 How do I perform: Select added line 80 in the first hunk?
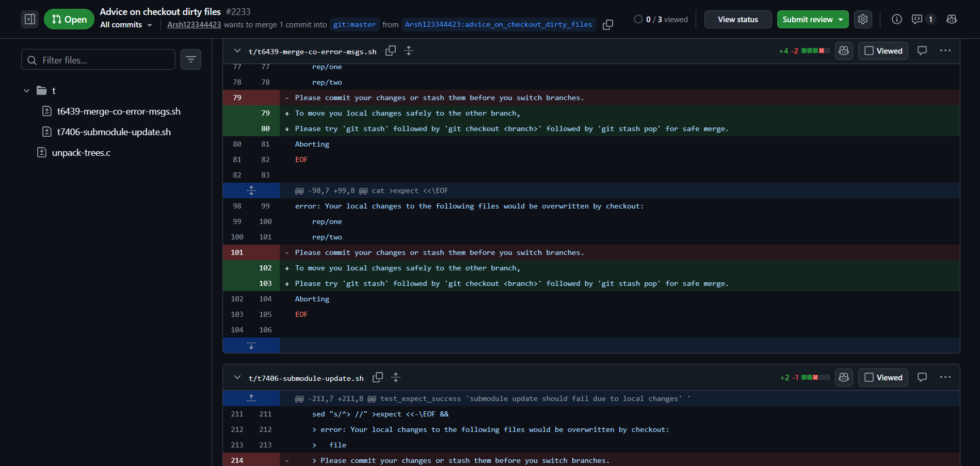[x=591, y=128]
